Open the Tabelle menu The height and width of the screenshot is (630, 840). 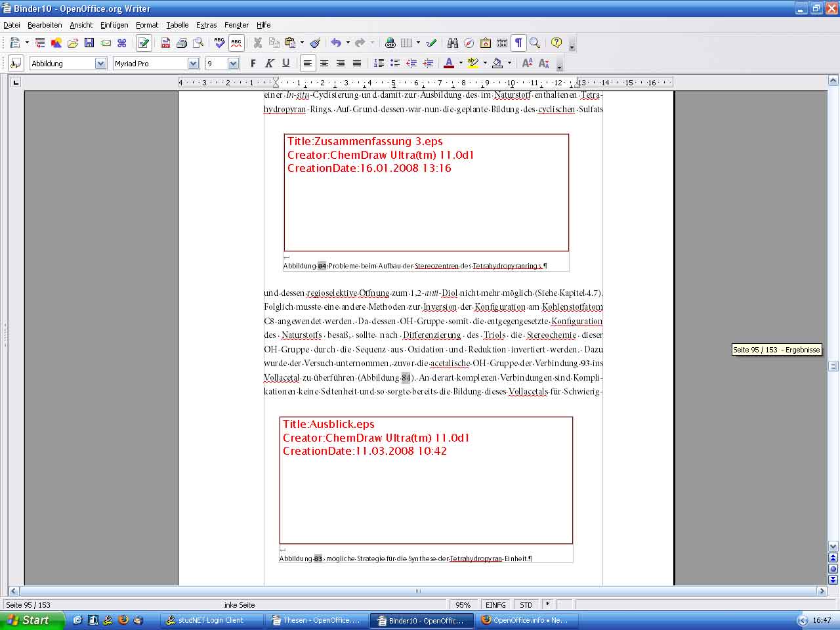(177, 25)
